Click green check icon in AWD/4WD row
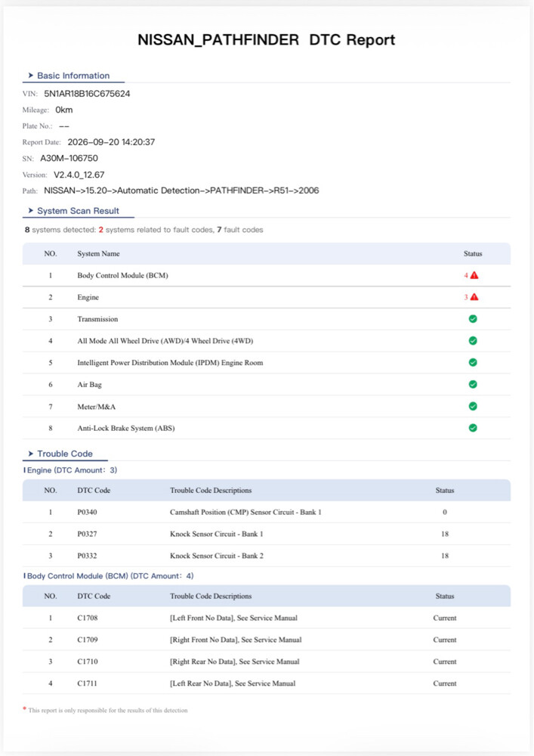 click(x=473, y=341)
